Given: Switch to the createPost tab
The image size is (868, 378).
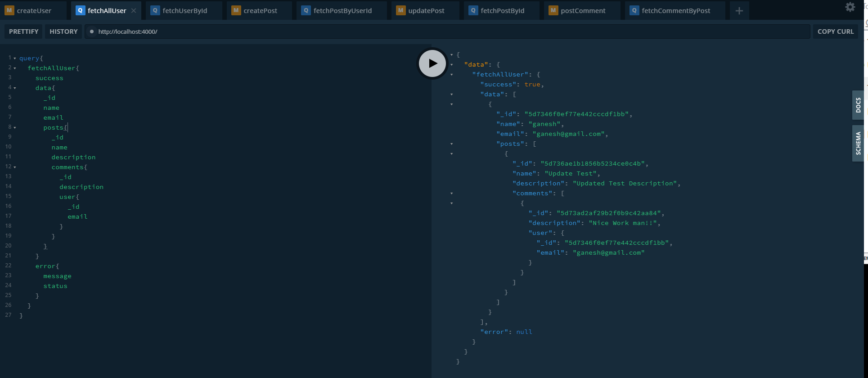Looking at the screenshot, I should (260, 11).
